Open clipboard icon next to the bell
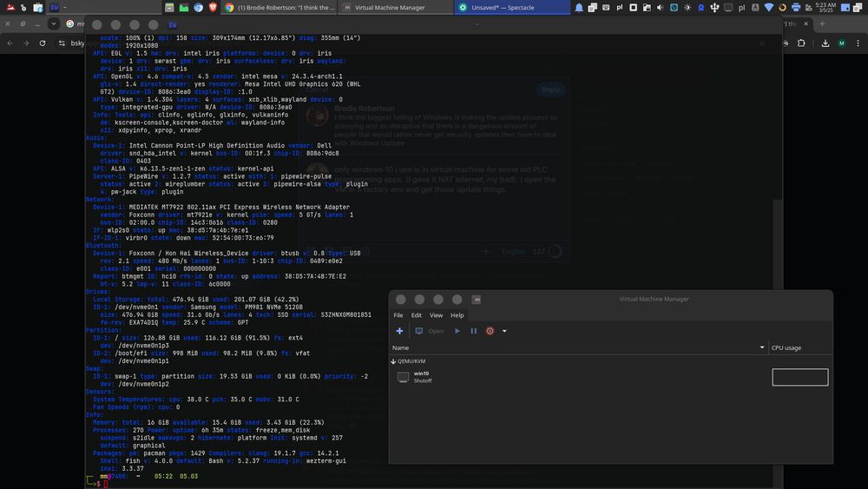This screenshot has height=489, width=868. click(592, 8)
